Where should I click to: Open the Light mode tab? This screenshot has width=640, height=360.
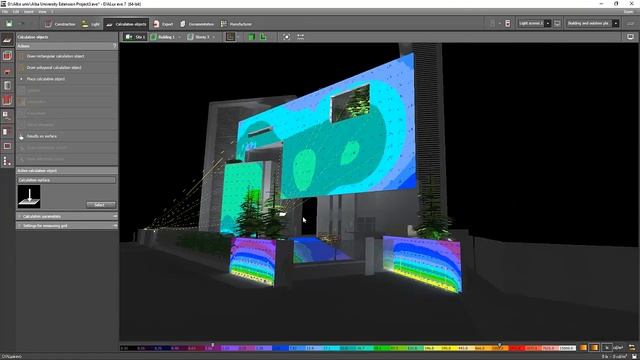pyautogui.click(x=91, y=24)
